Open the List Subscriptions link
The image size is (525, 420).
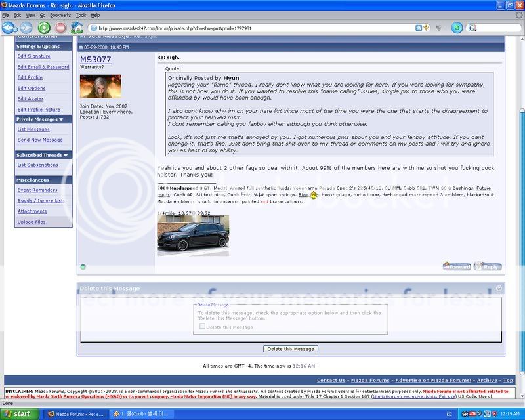click(38, 165)
